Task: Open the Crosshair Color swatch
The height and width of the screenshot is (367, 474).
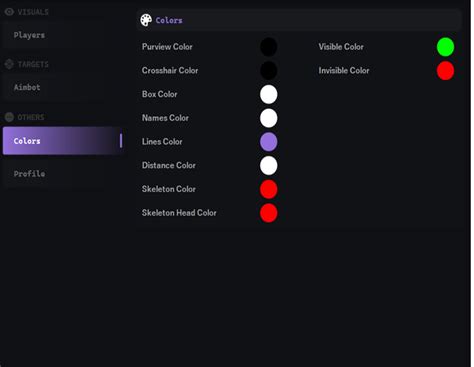Action: pos(269,70)
